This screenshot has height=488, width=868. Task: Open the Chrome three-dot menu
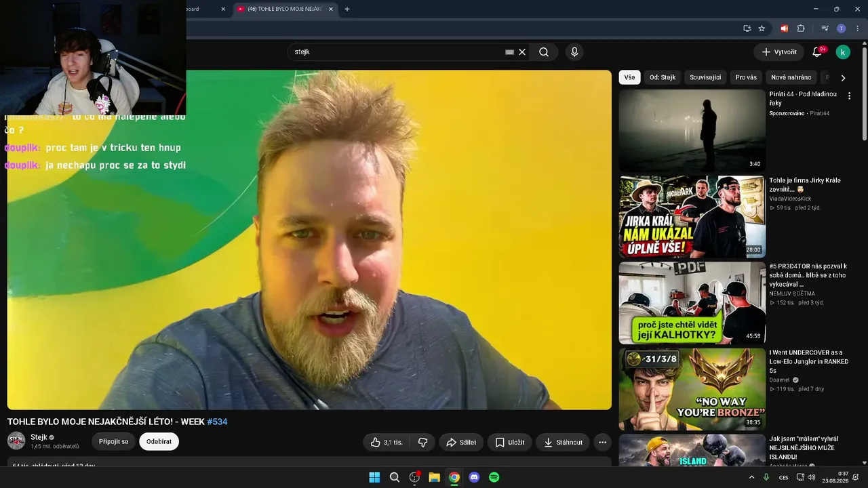[x=857, y=28]
